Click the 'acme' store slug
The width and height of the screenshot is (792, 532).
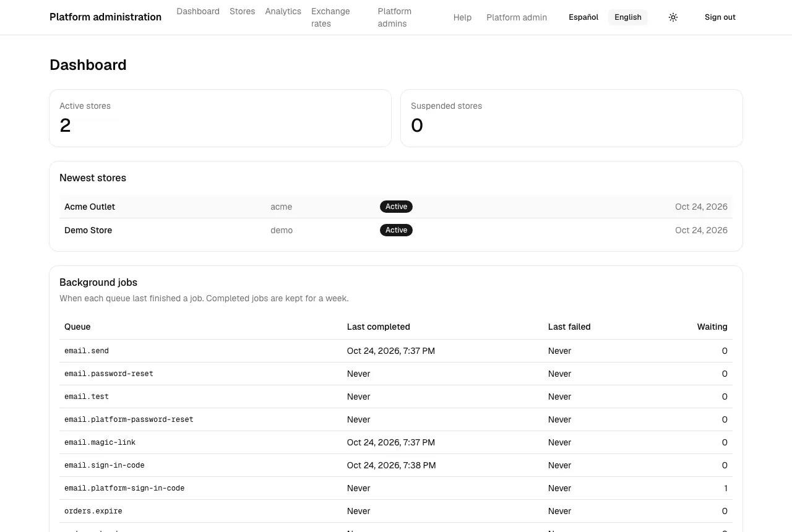[282, 207]
